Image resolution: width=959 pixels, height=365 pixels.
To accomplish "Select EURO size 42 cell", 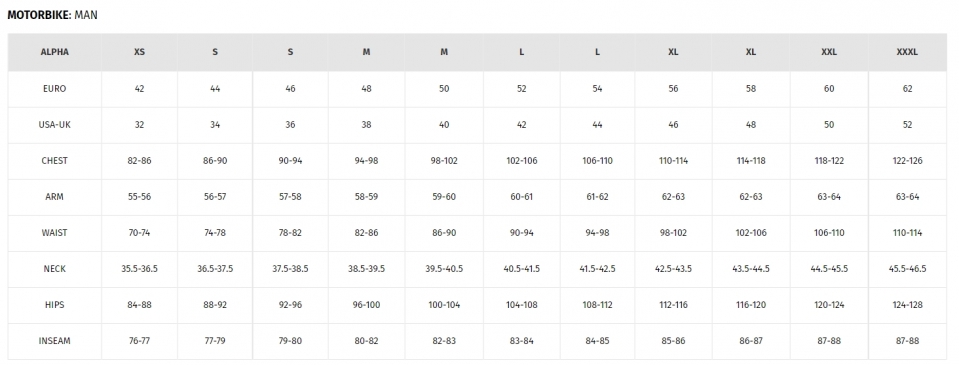I will coord(139,89).
